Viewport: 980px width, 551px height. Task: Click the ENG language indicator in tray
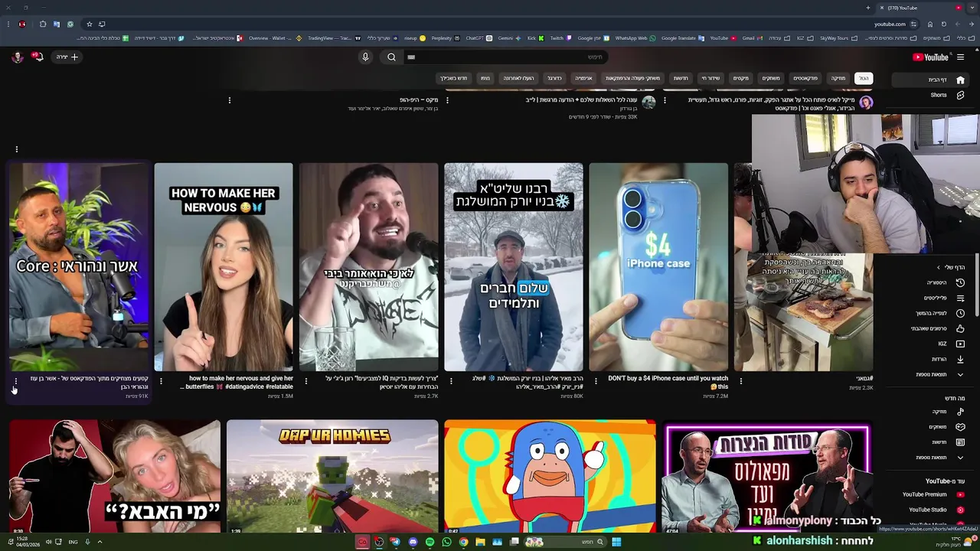click(73, 542)
